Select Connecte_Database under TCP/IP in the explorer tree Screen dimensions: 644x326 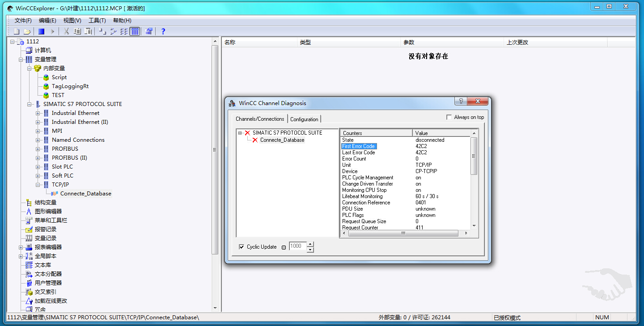click(x=86, y=194)
